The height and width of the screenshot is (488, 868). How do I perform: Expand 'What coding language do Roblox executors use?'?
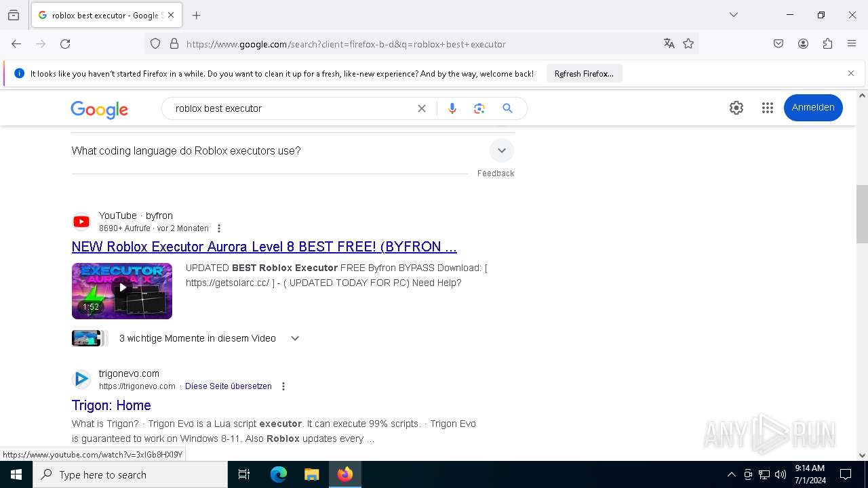pos(293,150)
